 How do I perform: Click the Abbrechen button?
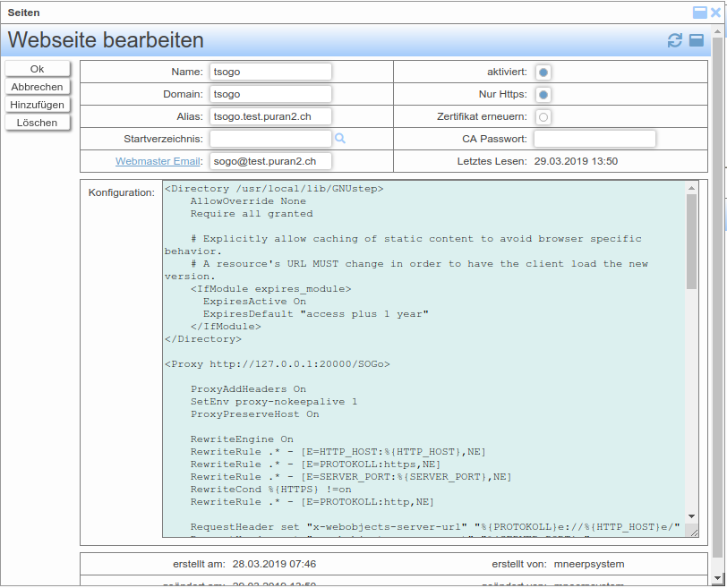point(37,87)
